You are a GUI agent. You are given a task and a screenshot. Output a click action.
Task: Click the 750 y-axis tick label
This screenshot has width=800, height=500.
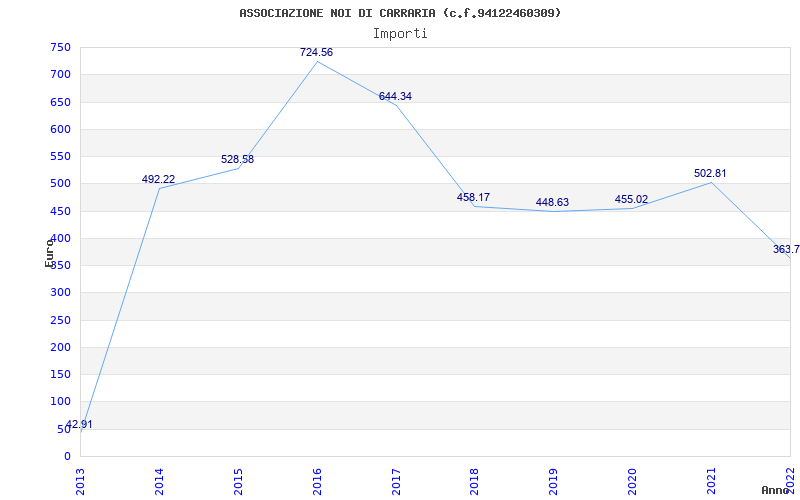click(x=60, y=47)
